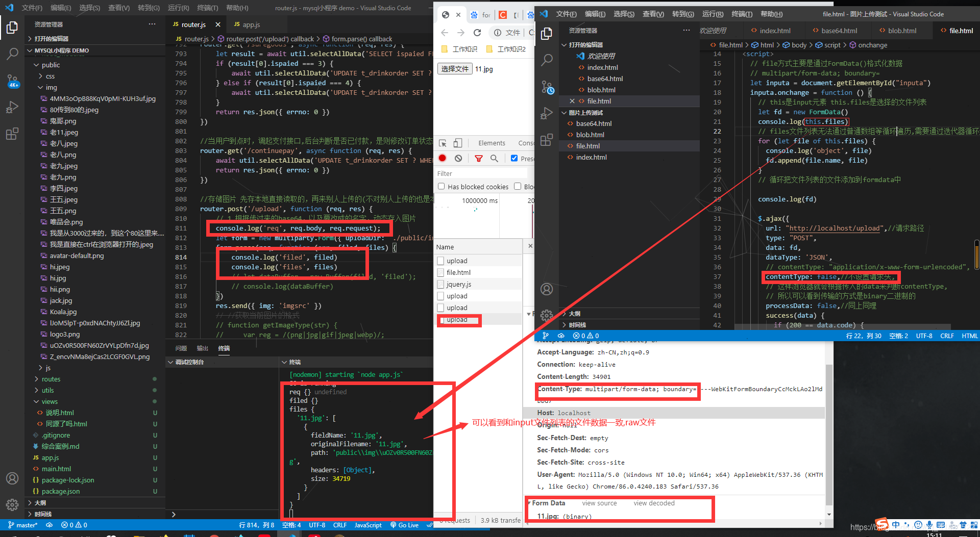Image resolution: width=980 pixels, height=537 pixels.
Task: Open search in the DevTools Network panel
Action: tap(494, 159)
